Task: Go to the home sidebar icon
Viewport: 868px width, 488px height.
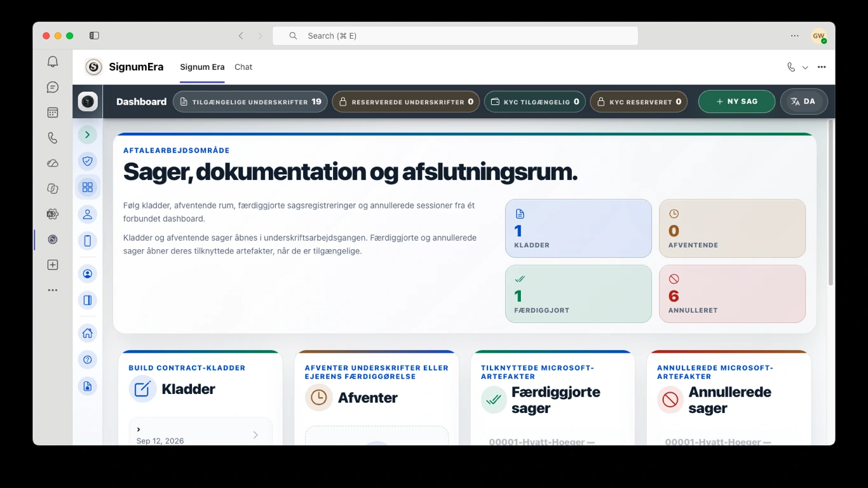Action: 88,333
